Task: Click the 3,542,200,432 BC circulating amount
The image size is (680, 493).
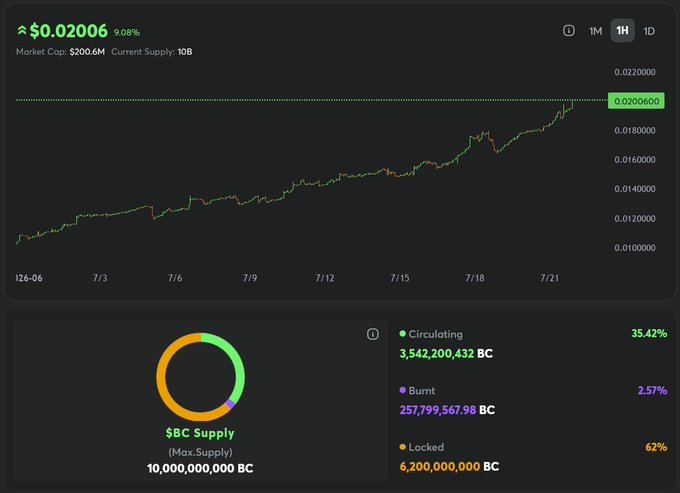Action: tap(446, 354)
